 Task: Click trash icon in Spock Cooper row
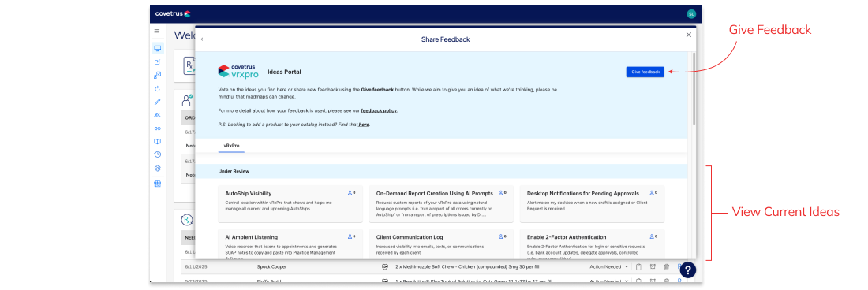[667, 267]
